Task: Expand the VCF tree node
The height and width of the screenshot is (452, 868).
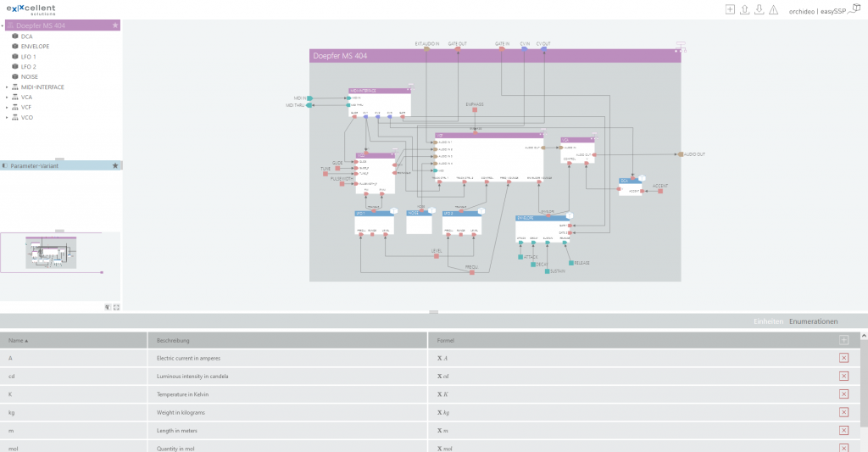Action: tap(7, 108)
